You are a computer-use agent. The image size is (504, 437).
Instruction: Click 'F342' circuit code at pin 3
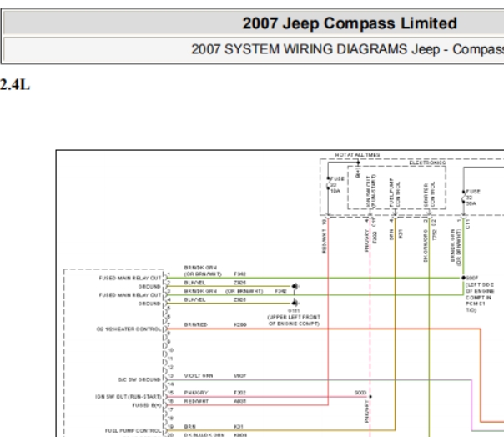(x=280, y=291)
